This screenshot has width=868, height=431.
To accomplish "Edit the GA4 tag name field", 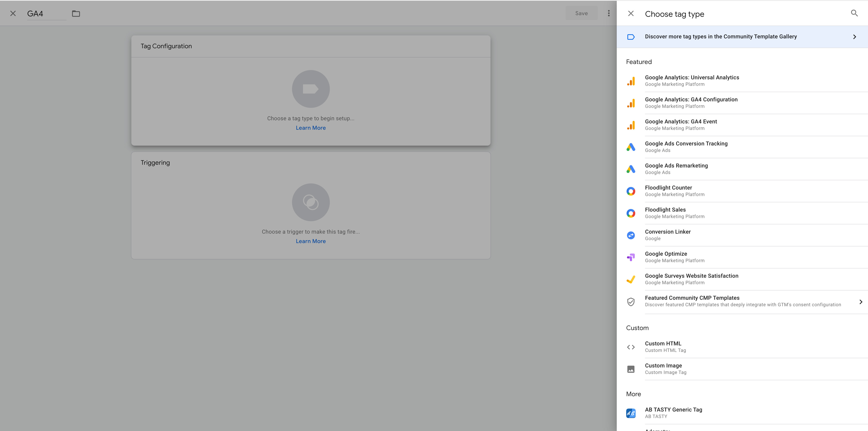I will click(x=46, y=14).
